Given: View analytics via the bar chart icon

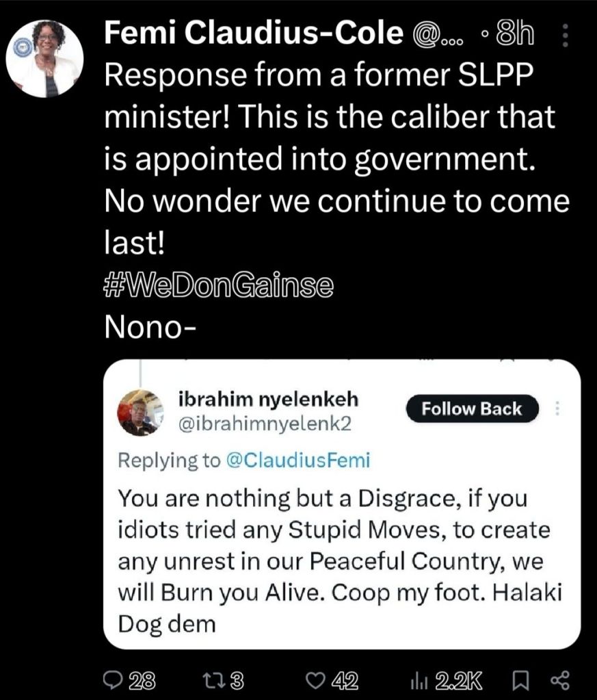Looking at the screenshot, I should point(418,681).
